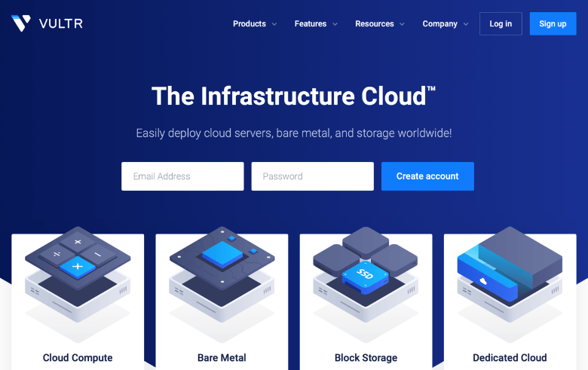The width and height of the screenshot is (588, 370).
Task: Open the Resources menu
Action: pos(375,23)
